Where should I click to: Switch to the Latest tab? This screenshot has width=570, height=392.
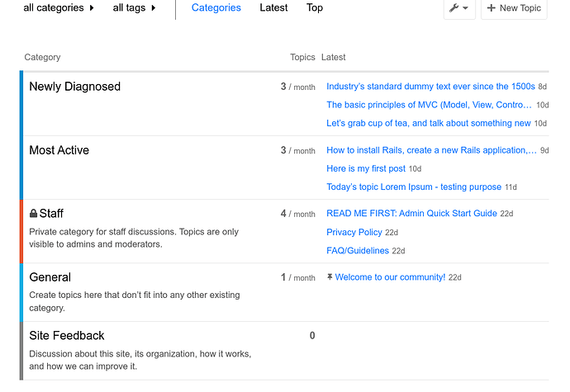pyautogui.click(x=273, y=7)
